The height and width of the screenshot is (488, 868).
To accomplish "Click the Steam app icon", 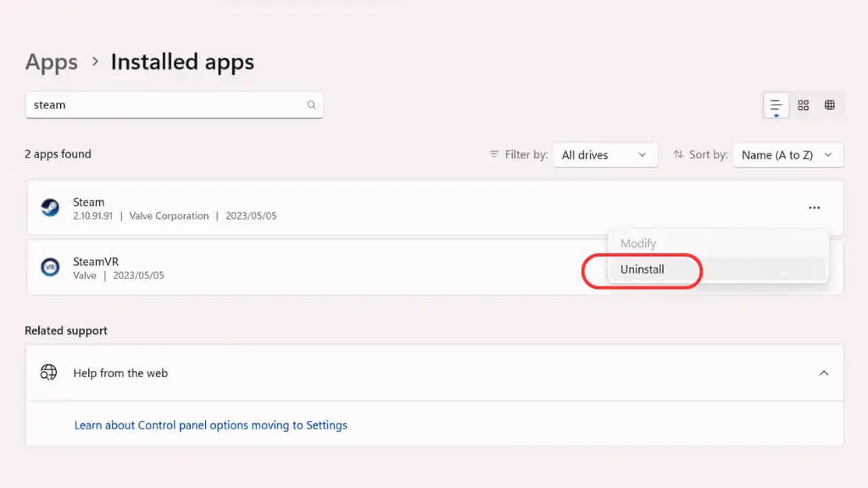I will coord(50,208).
